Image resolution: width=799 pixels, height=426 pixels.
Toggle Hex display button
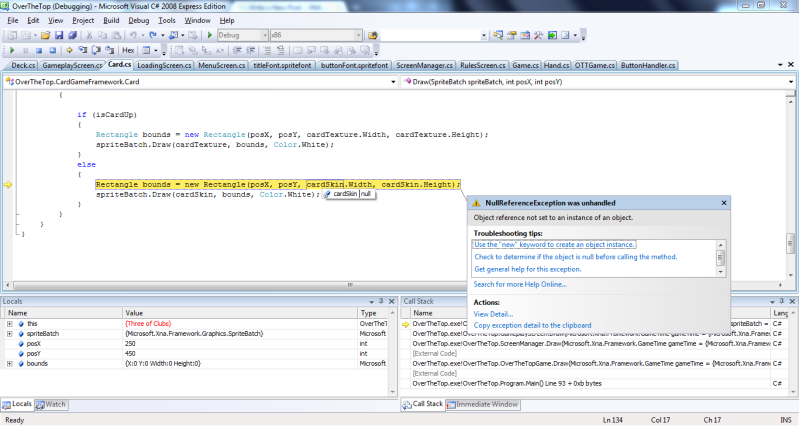(x=128, y=50)
